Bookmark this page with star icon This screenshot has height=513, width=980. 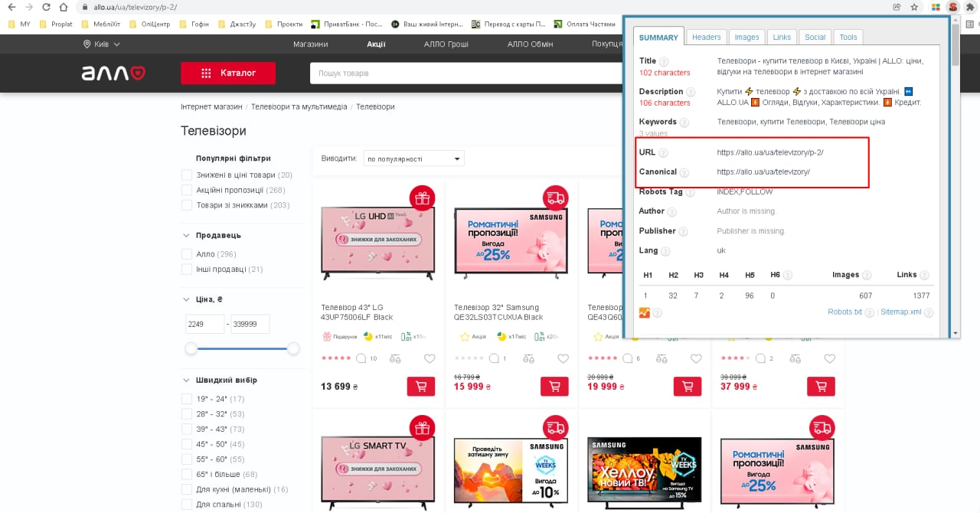tap(914, 7)
